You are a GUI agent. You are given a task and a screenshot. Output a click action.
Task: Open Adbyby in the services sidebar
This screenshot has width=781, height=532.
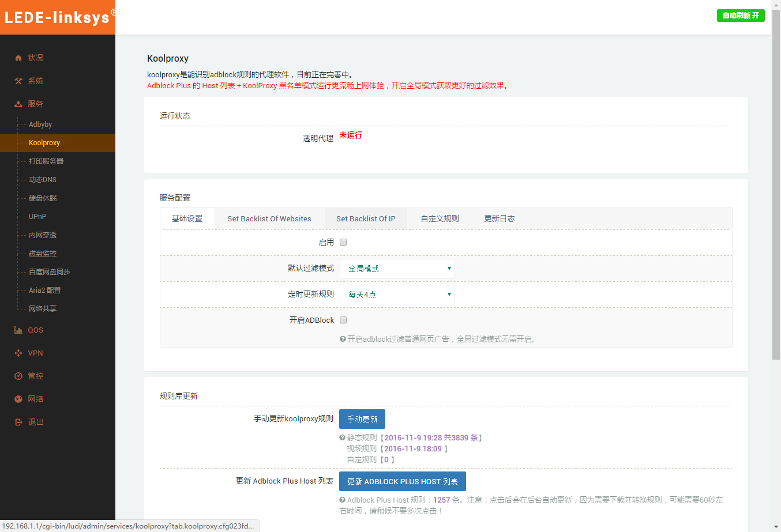[x=40, y=124]
